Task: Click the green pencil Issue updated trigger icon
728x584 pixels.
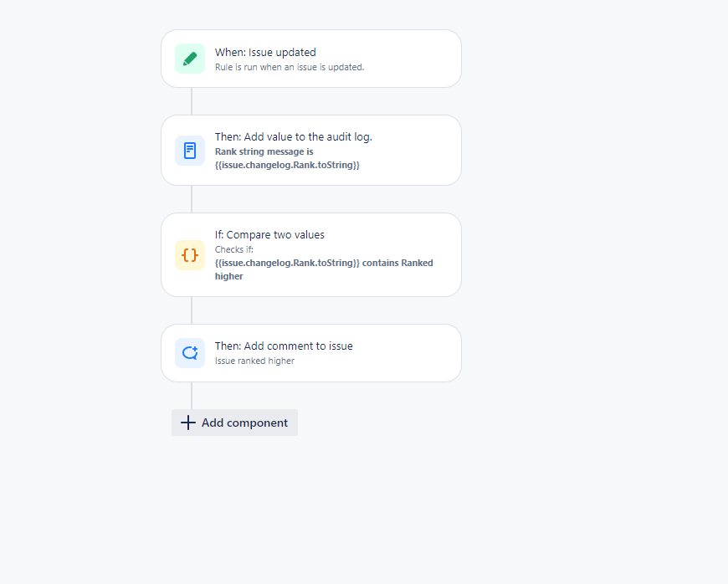Action: pyautogui.click(x=190, y=59)
